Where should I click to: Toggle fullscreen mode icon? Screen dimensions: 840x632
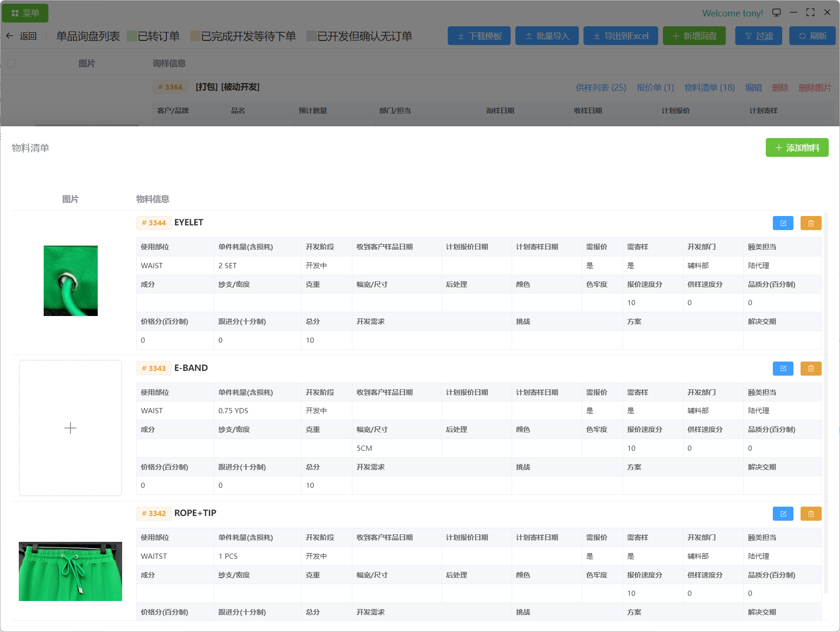pos(810,13)
